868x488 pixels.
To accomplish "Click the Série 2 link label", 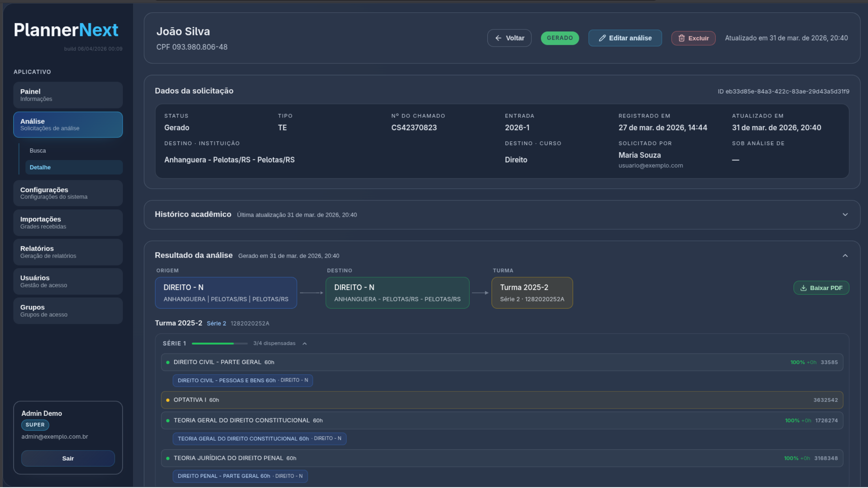I will point(216,324).
